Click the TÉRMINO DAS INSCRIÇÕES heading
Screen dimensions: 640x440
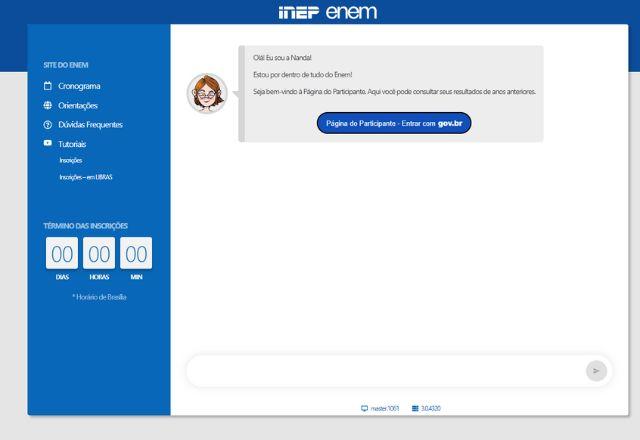click(86, 226)
